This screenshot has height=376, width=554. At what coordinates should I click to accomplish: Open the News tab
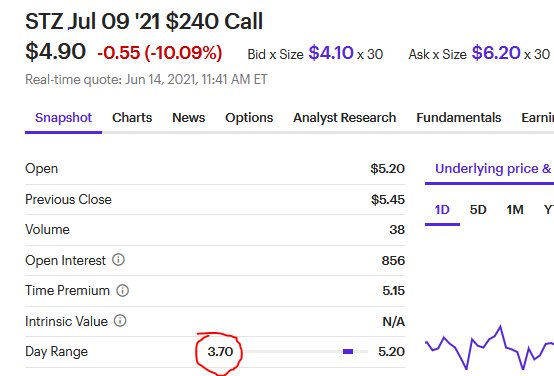[189, 118]
